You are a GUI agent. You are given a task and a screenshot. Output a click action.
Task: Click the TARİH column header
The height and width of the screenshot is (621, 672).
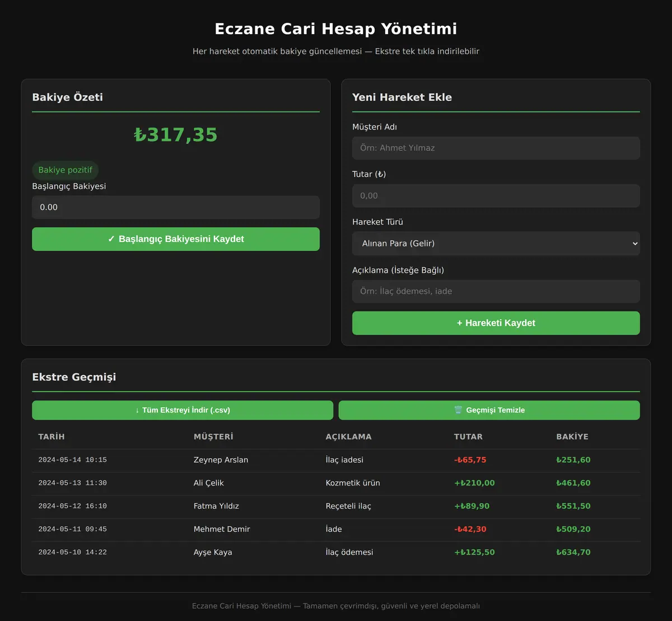(52, 437)
